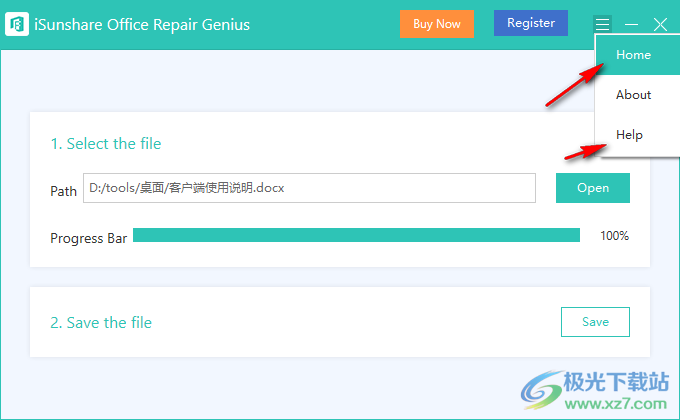Click the Save button
Viewport: 680px width, 420px height.
(595, 322)
